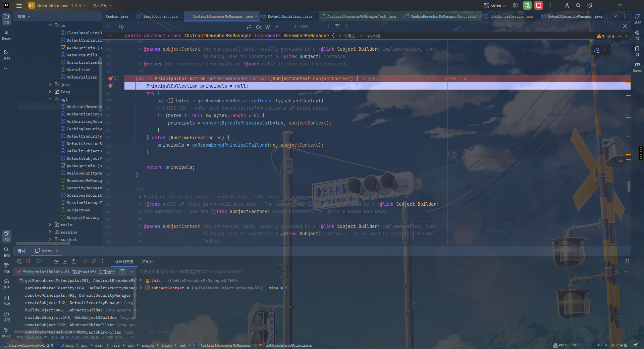Screen dimensions: 644x349
Task: Step over in the debugger
Action: pos(56,261)
